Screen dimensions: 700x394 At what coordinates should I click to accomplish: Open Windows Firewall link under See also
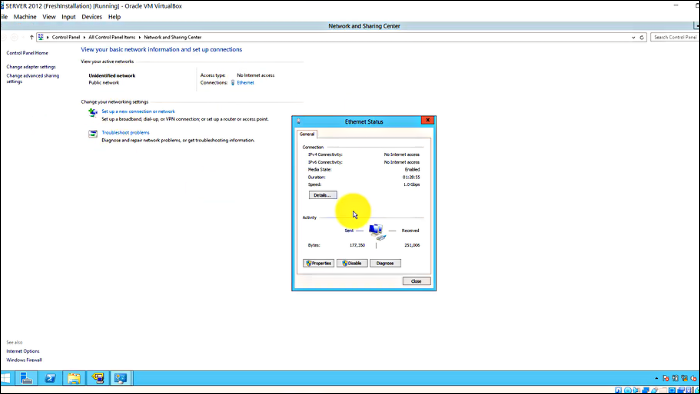[24, 360]
